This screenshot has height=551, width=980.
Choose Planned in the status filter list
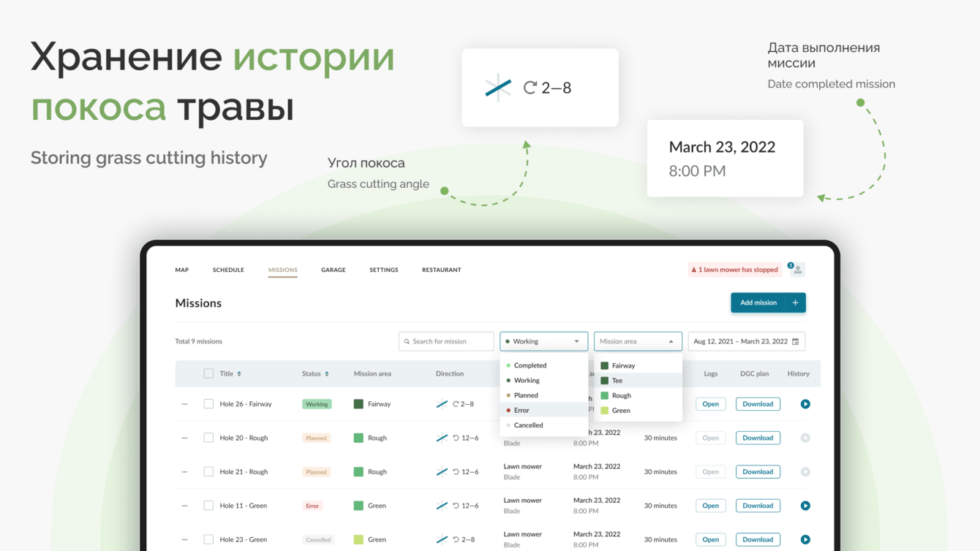pos(544,395)
